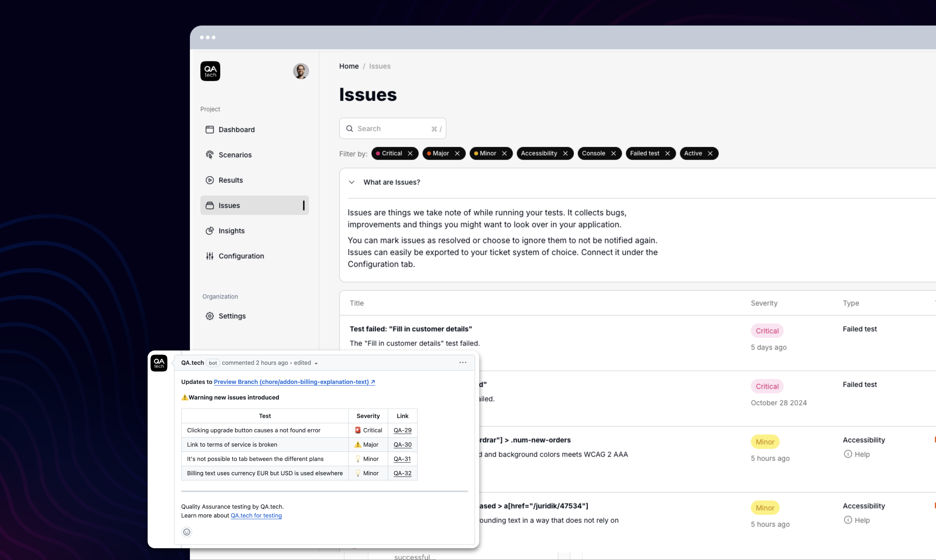Click the Scenarios pointer icon
936x560 pixels.
pyautogui.click(x=210, y=155)
